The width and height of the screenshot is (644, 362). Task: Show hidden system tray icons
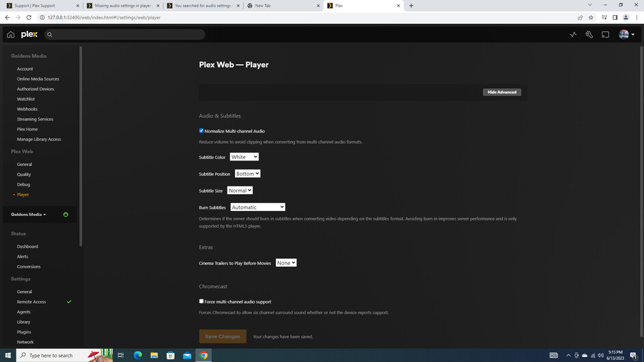[x=568, y=355]
